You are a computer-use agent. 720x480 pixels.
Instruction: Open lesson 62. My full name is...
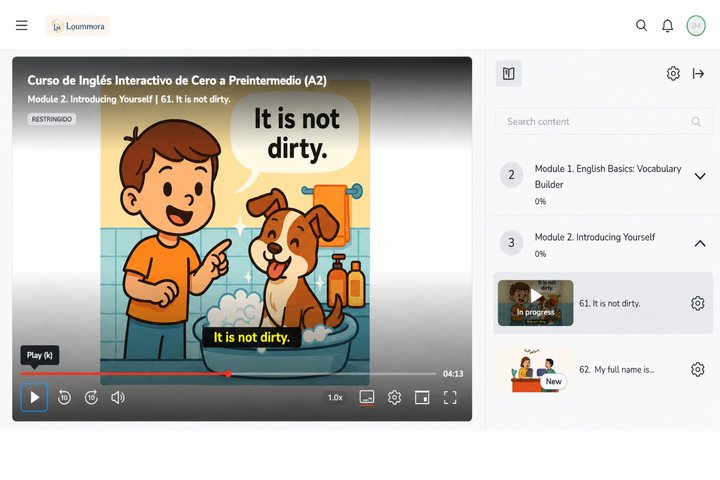(x=617, y=369)
